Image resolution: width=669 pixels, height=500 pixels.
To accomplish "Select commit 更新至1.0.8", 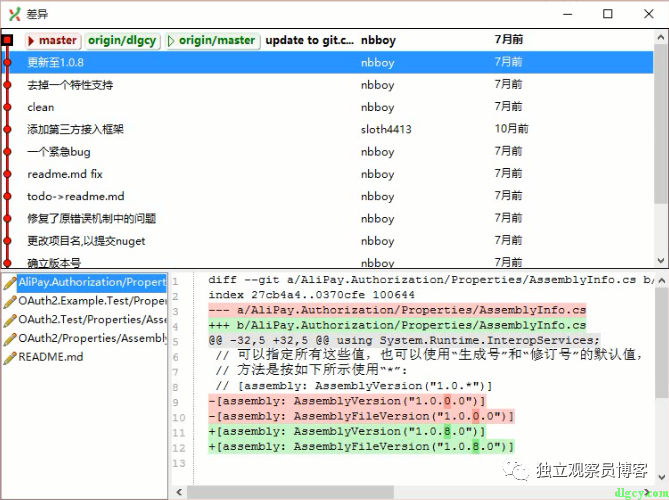I will (x=327, y=62).
